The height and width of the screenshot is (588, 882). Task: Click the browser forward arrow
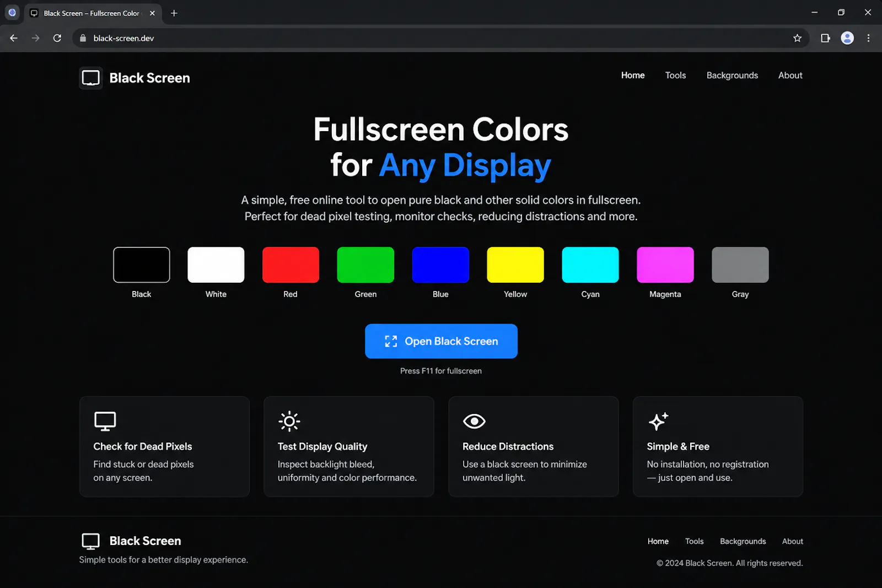35,38
